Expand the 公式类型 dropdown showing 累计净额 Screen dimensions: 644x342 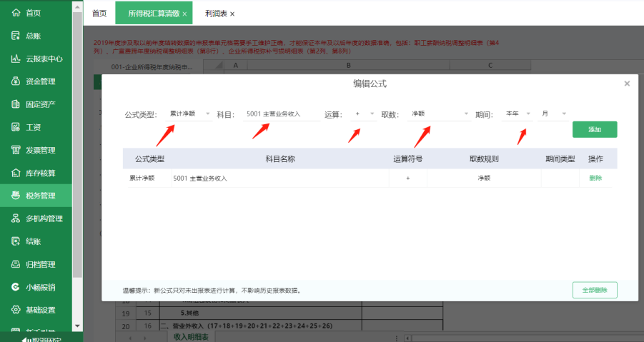[x=189, y=114]
